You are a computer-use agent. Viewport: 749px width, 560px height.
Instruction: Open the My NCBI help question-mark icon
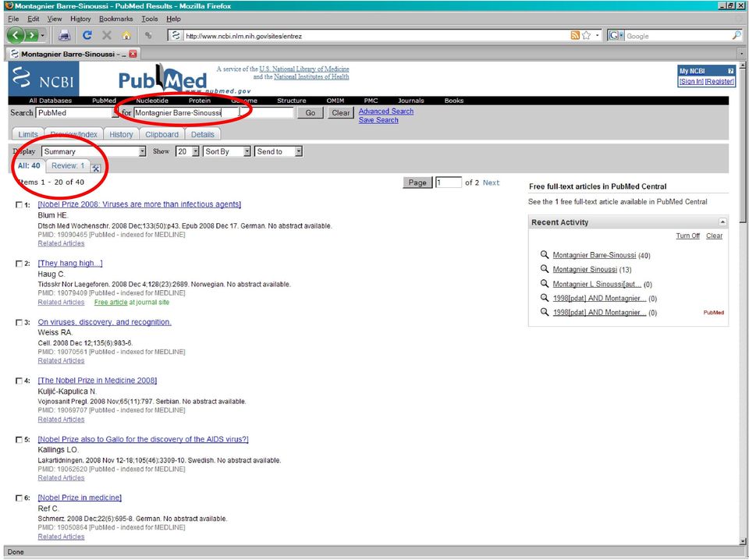click(x=730, y=71)
